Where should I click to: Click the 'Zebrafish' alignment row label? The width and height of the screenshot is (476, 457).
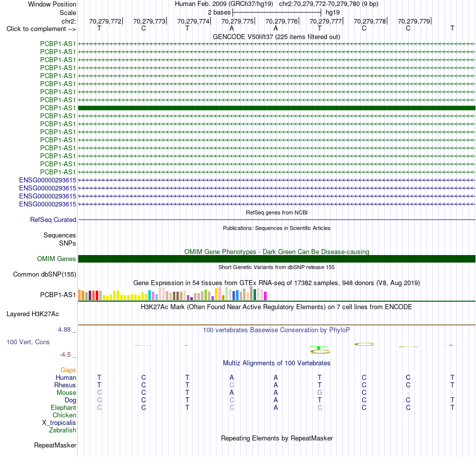(63, 430)
